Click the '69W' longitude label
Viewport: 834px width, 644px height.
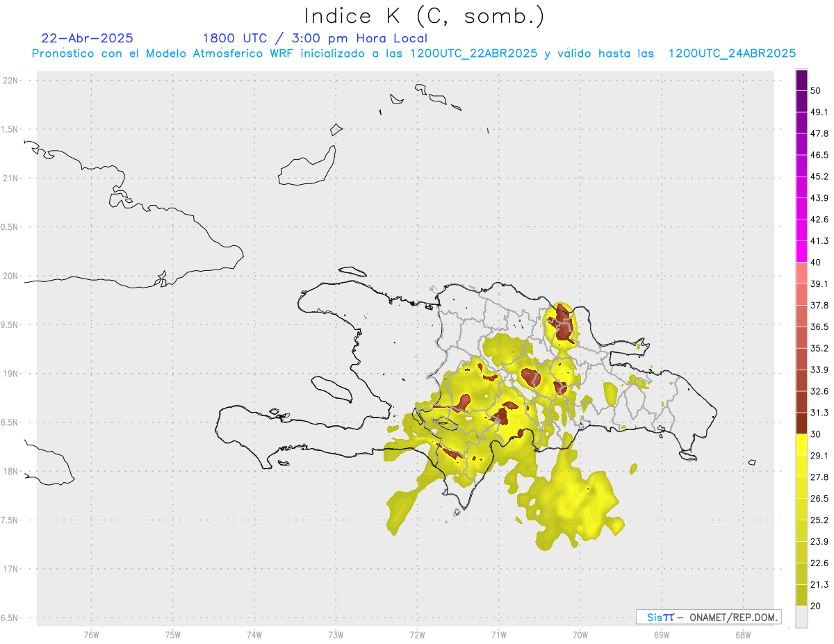pyautogui.click(x=662, y=634)
